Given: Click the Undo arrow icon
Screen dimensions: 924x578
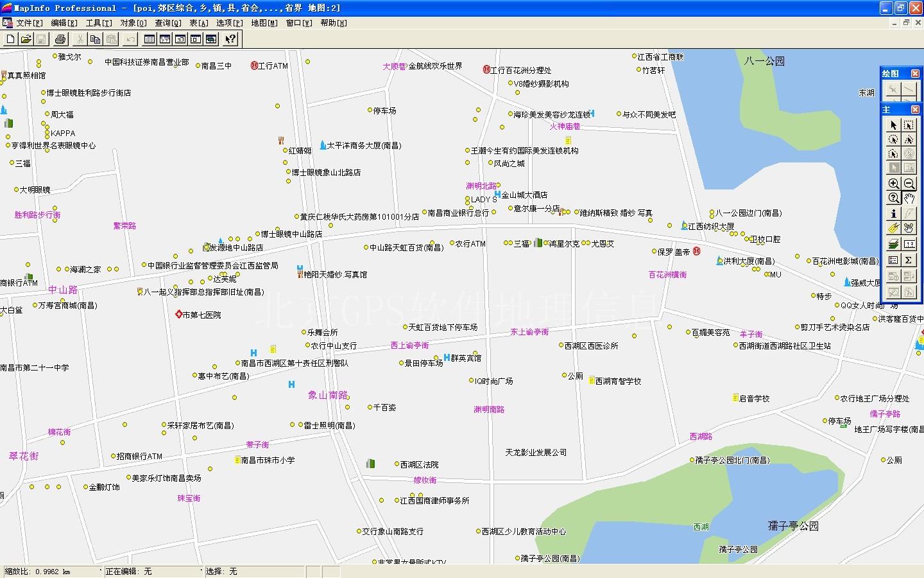Looking at the screenshot, I should (130, 39).
